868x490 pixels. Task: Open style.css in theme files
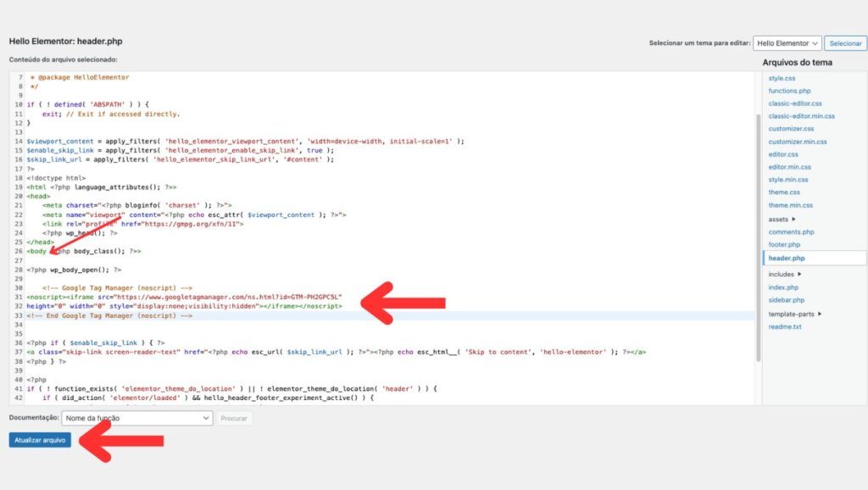point(782,78)
